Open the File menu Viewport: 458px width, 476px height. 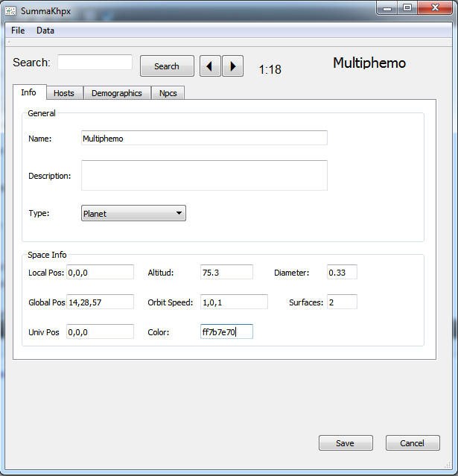pyautogui.click(x=18, y=31)
